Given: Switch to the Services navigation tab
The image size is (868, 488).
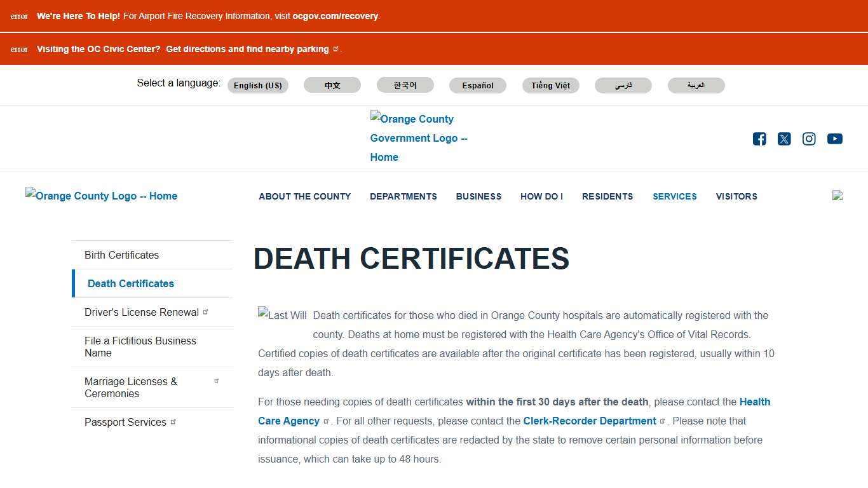Looking at the screenshot, I should 674,196.
